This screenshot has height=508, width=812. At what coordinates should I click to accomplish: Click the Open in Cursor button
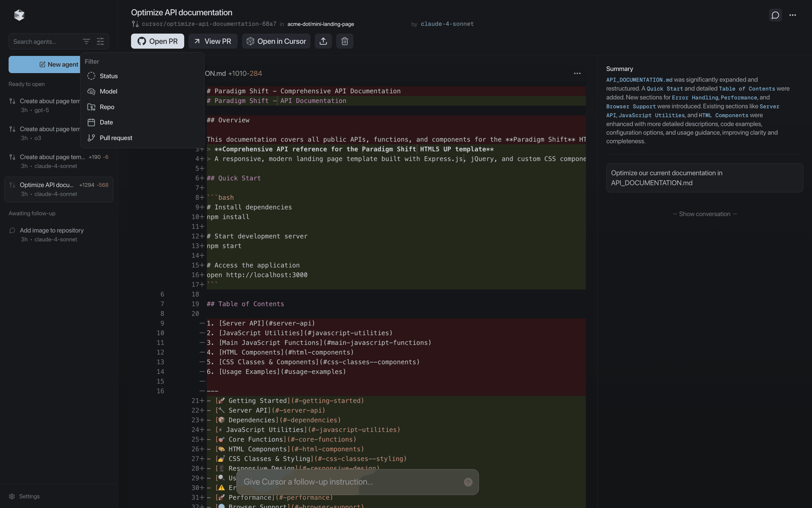click(276, 41)
